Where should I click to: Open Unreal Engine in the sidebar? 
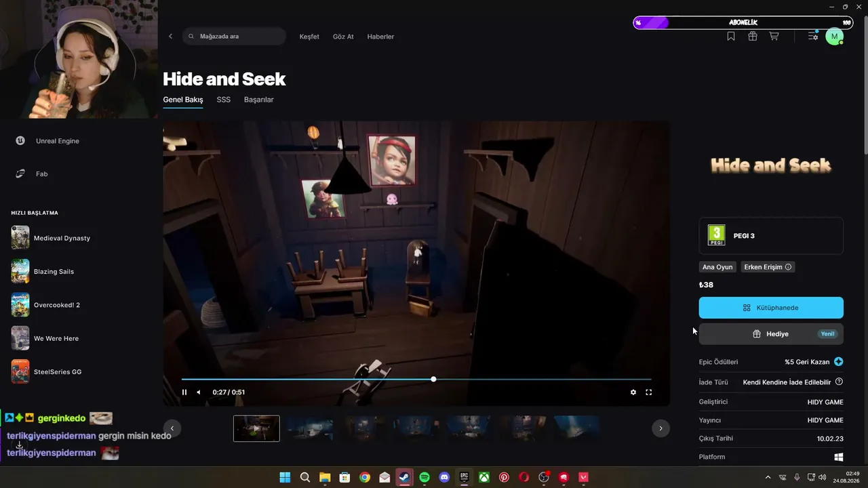pyautogui.click(x=49, y=141)
